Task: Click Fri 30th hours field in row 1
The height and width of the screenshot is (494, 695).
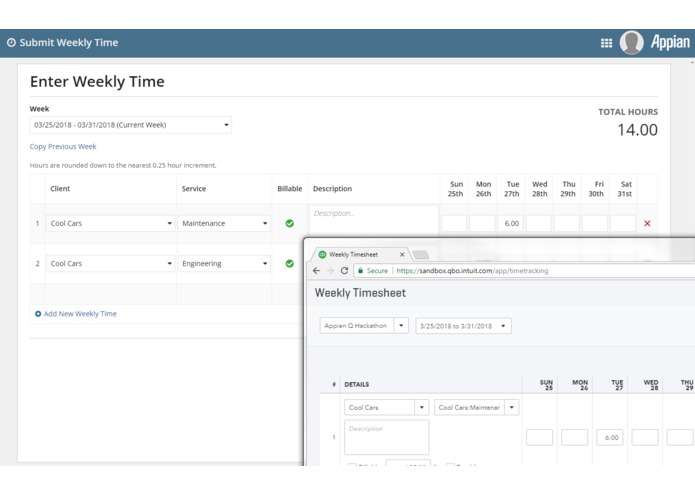Action: click(x=595, y=223)
